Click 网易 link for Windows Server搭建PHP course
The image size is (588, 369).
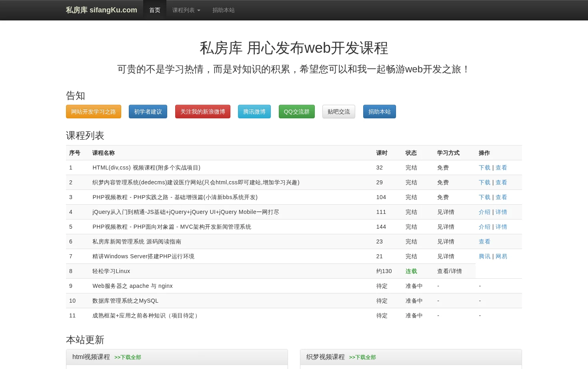coord(501,256)
